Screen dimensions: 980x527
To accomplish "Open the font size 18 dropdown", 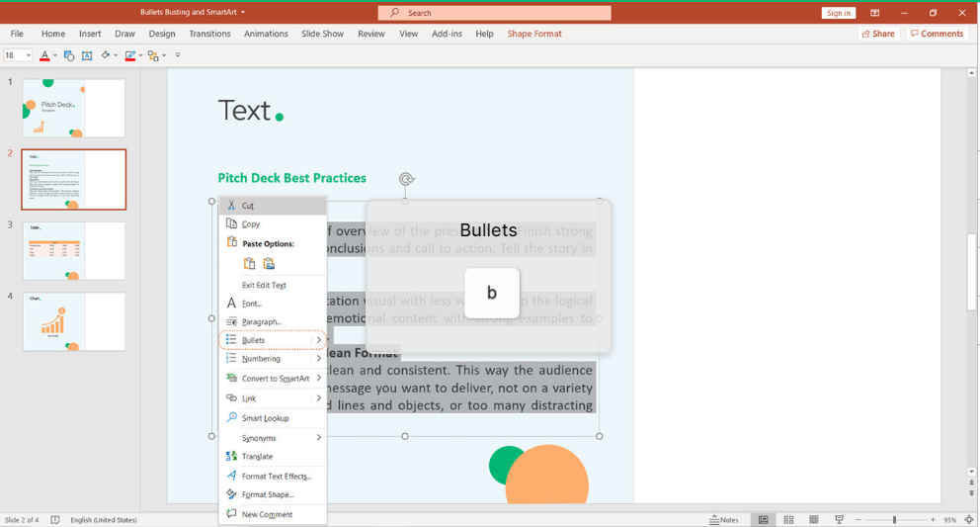I will pyautogui.click(x=28, y=55).
